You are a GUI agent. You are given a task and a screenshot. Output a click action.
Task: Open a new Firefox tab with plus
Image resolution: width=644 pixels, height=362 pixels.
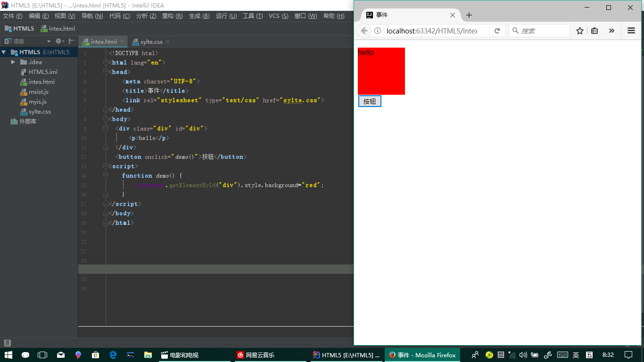point(469,15)
